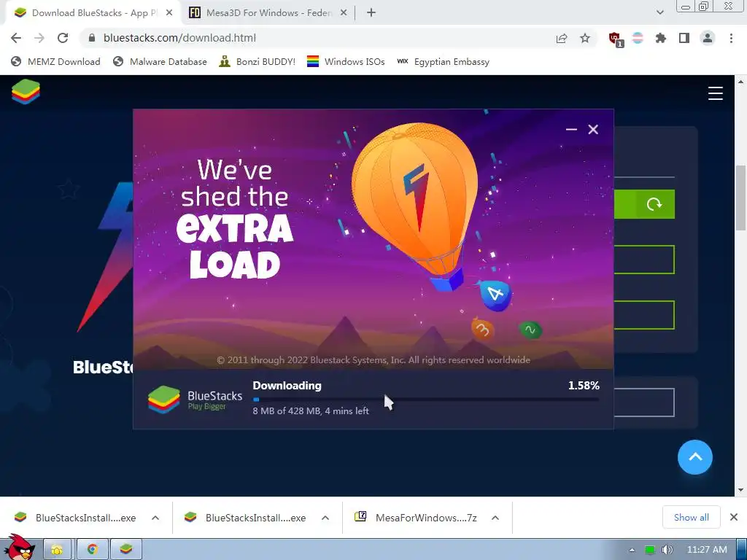Click the striped flag extension icon
The height and width of the screenshot is (560, 747).
pos(638,38)
